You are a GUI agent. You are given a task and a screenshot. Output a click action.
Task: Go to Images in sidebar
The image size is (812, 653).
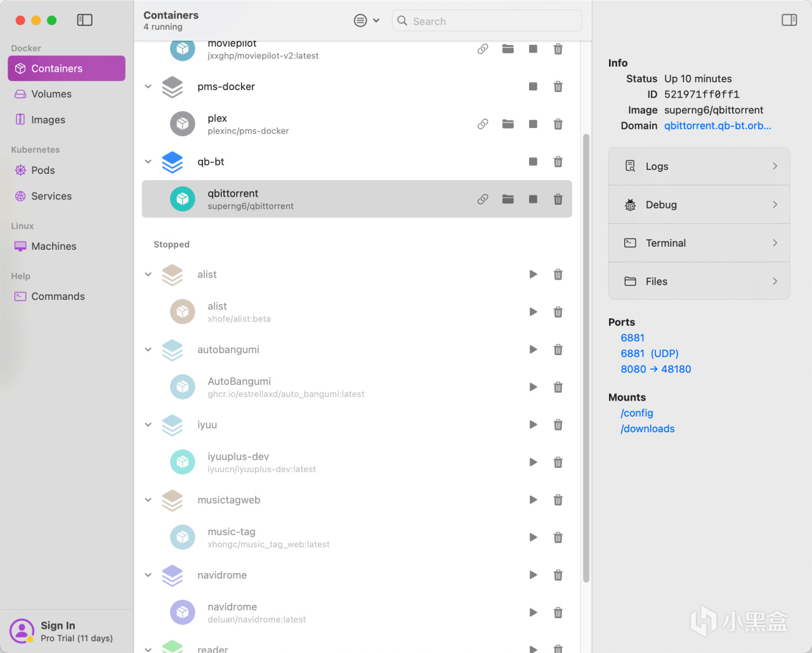(x=67, y=120)
